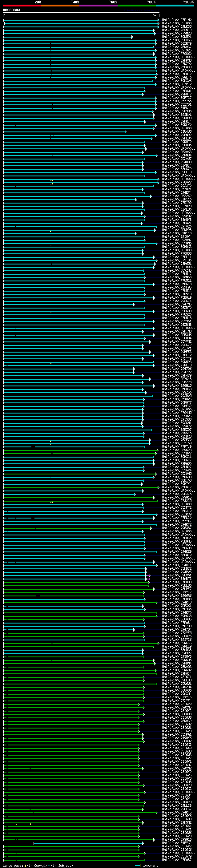Select hit label UniRef100_Q96387
The width and height of the screenshot is (197, 868).
(x=177, y=528)
